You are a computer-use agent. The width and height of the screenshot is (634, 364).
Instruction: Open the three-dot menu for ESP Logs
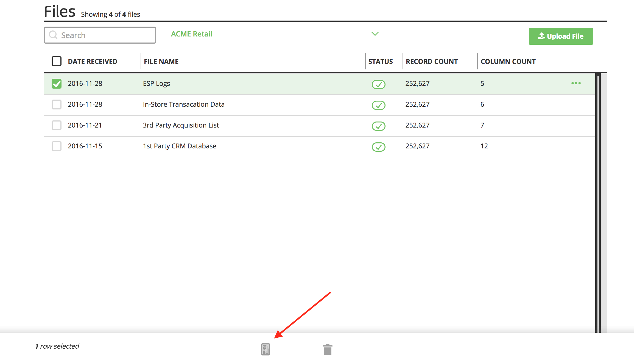pyautogui.click(x=576, y=83)
